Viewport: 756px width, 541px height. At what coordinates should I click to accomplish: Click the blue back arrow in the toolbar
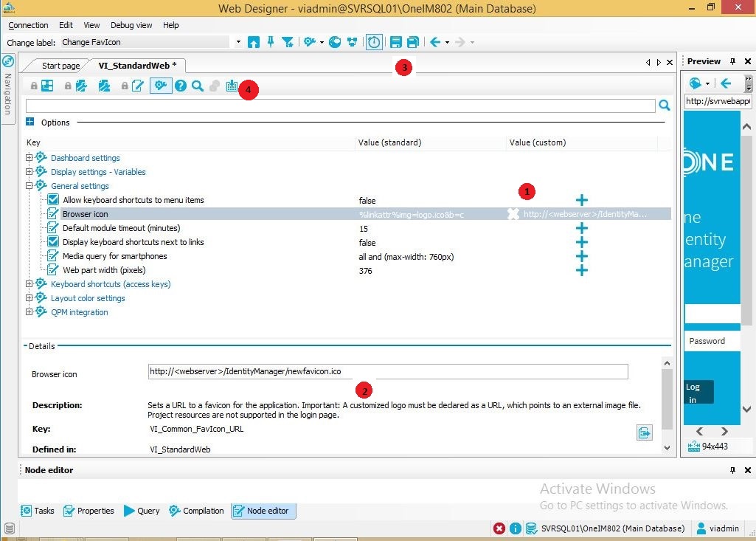[435, 42]
